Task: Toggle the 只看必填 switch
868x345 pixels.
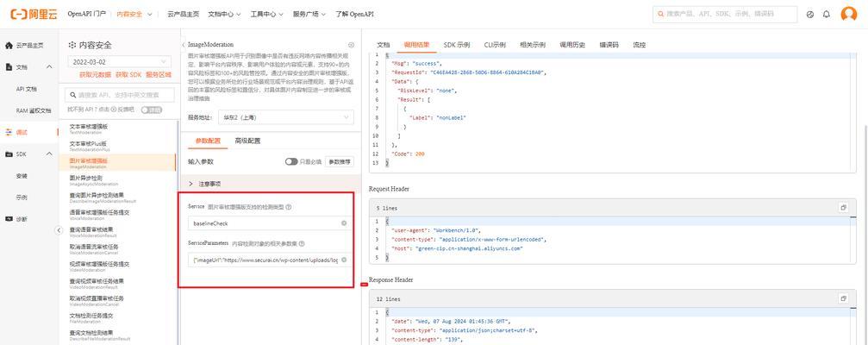Action: coord(291,161)
